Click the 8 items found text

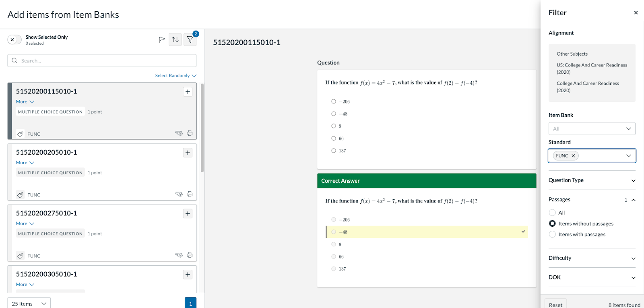[x=624, y=305]
